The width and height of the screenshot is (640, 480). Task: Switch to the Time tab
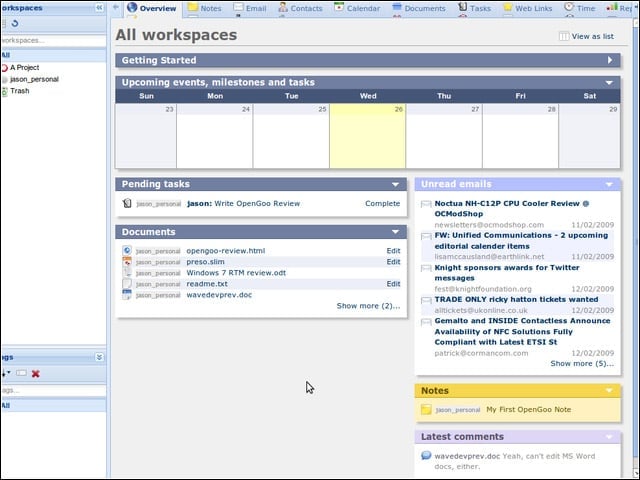point(580,8)
